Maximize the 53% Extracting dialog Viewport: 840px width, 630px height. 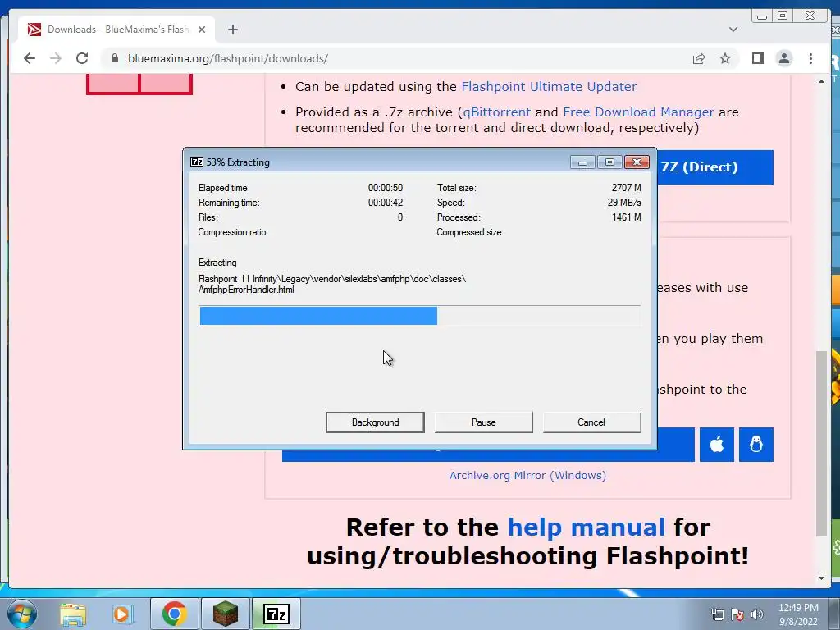pyautogui.click(x=609, y=162)
